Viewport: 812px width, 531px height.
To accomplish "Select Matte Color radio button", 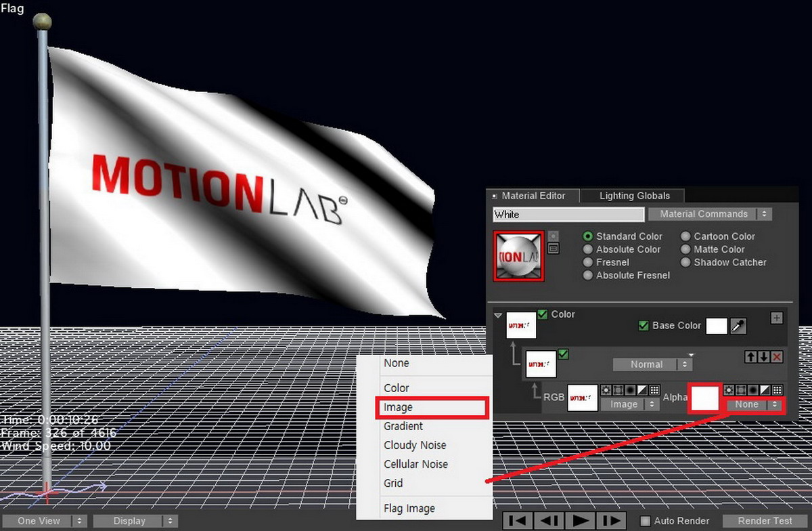I will click(685, 249).
